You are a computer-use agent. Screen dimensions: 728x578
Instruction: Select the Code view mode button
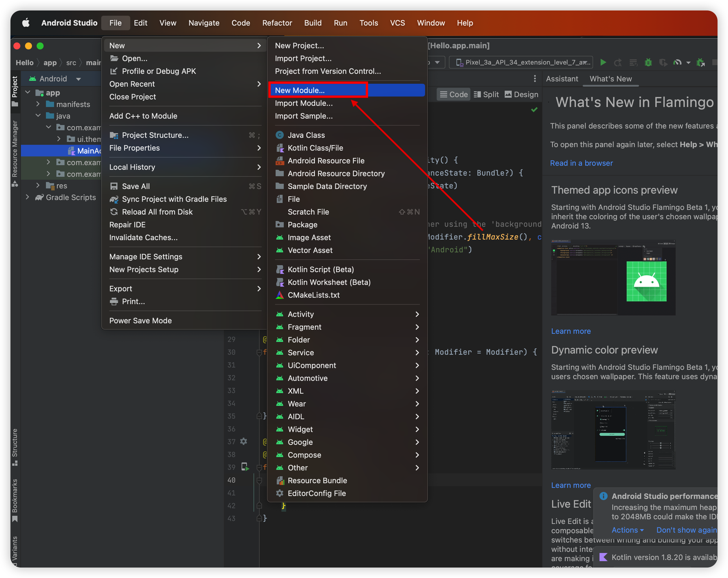pyautogui.click(x=454, y=94)
